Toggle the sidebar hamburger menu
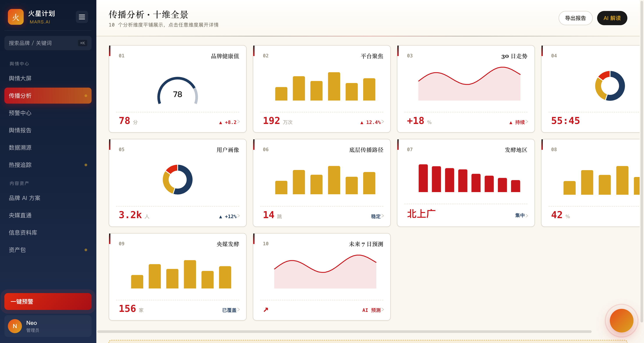This screenshot has width=644, height=343. tap(82, 17)
